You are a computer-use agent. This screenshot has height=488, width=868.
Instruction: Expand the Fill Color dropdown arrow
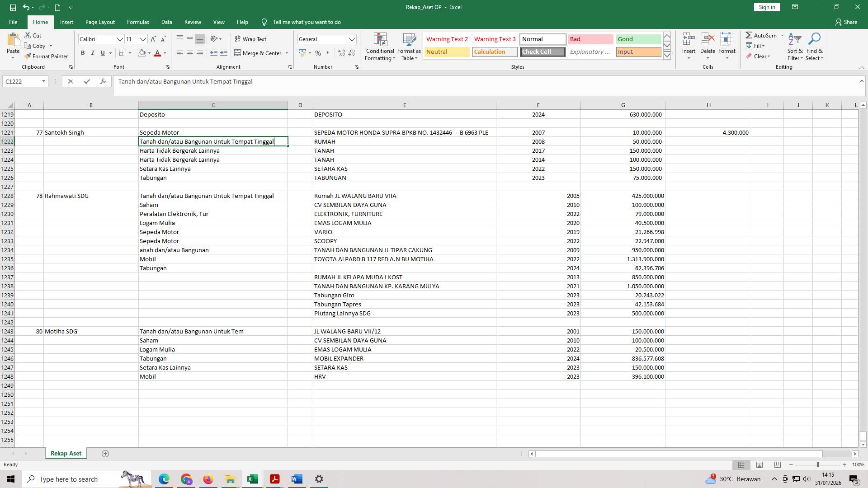click(149, 53)
